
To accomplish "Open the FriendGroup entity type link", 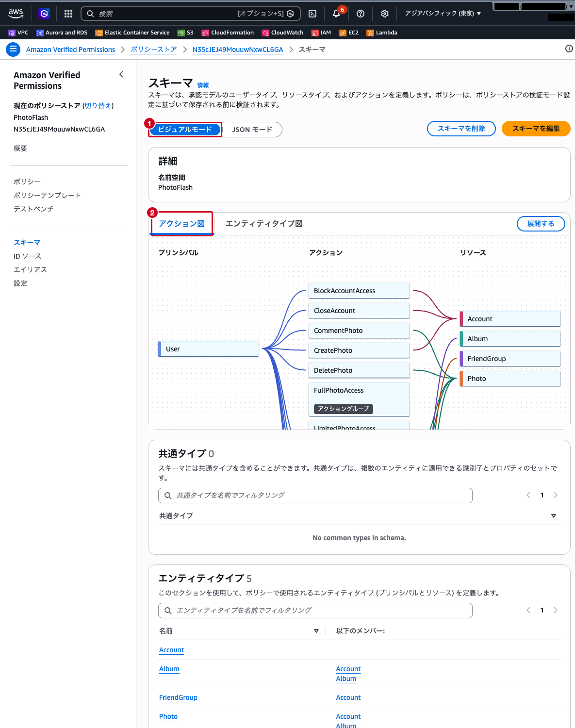I will (x=178, y=697).
